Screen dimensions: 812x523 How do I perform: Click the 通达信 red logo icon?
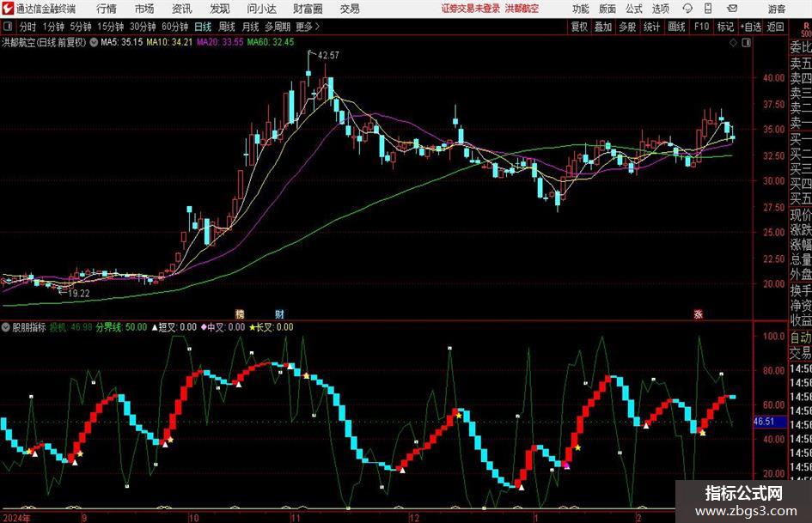(x=7, y=9)
